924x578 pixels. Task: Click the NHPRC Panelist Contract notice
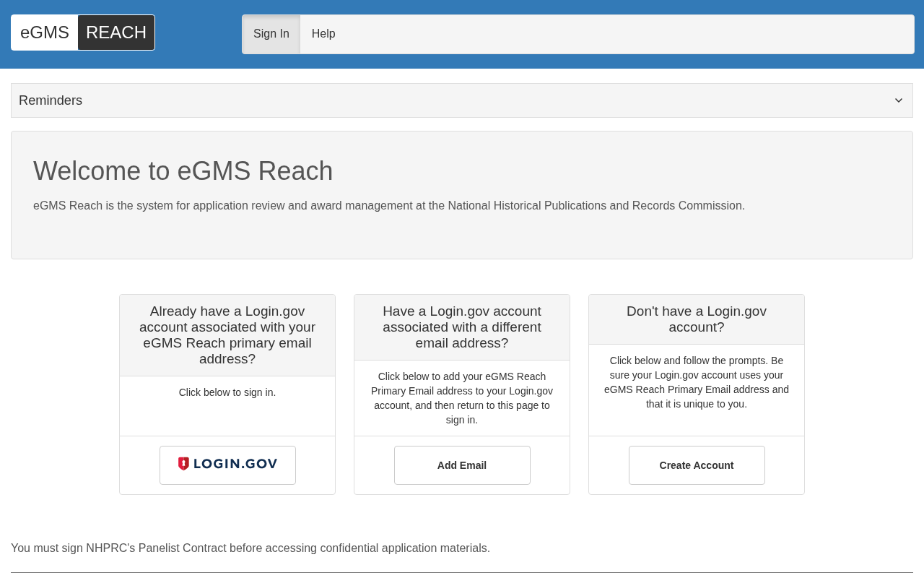(250, 548)
